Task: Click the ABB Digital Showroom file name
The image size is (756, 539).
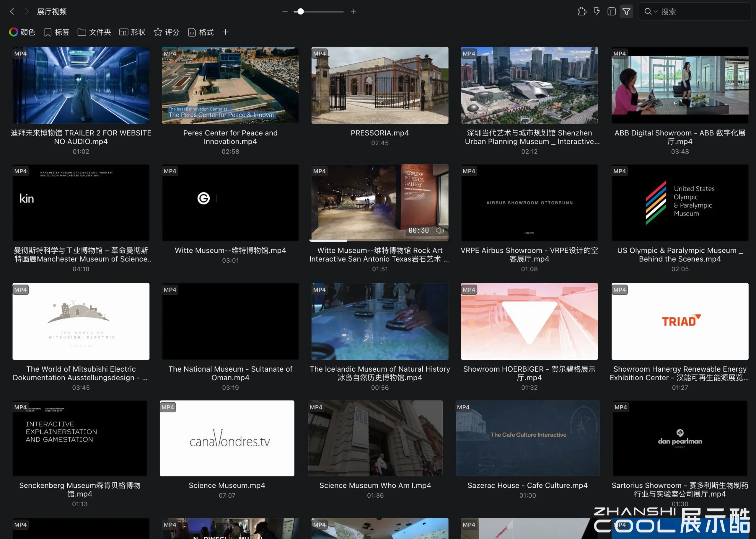Action: click(x=680, y=137)
